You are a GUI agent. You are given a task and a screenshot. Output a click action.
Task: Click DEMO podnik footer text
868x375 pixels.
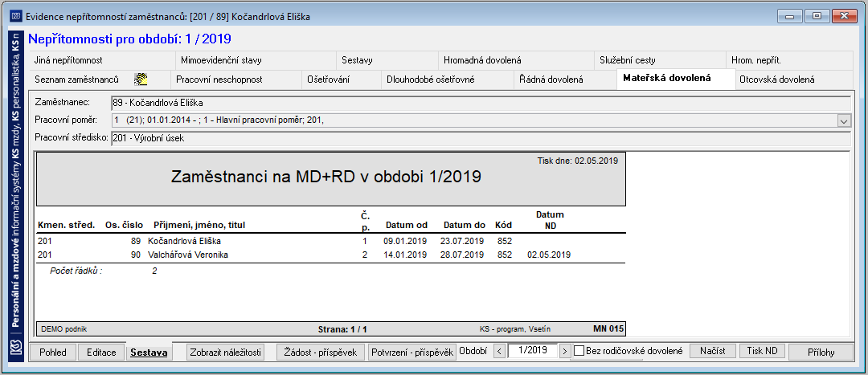pyautogui.click(x=64, y=329)
